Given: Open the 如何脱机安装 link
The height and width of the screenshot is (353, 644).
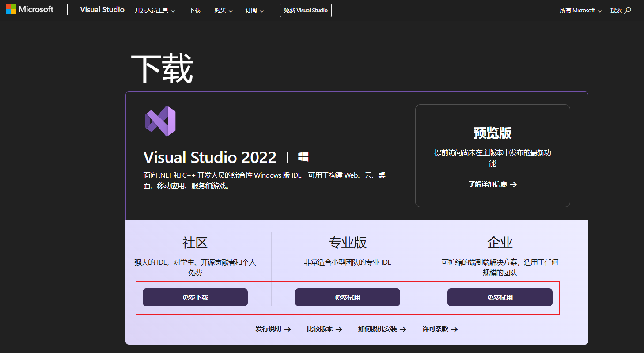Looking at the screenshot, I should pyautogui.click(x=378, y=329).
